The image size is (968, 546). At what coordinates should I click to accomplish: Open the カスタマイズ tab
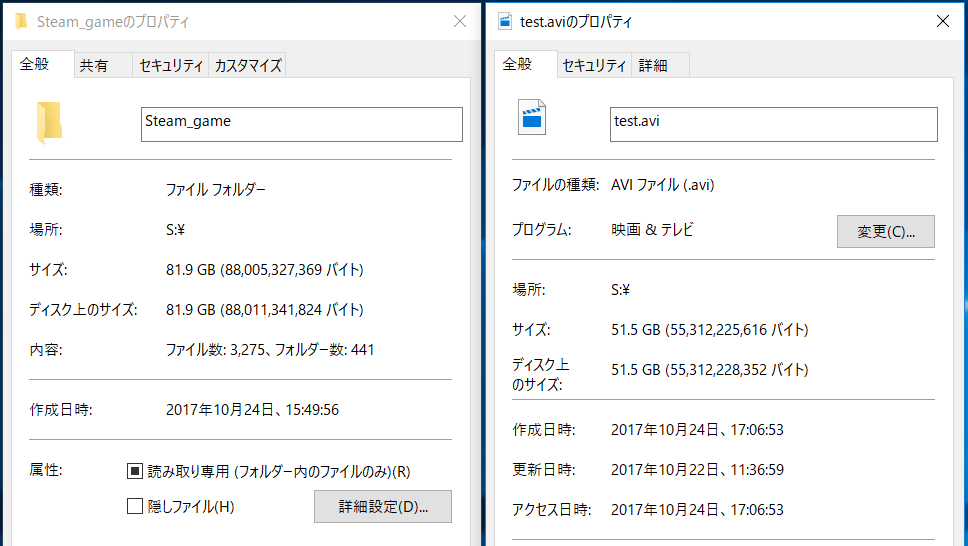coord(248,65)
